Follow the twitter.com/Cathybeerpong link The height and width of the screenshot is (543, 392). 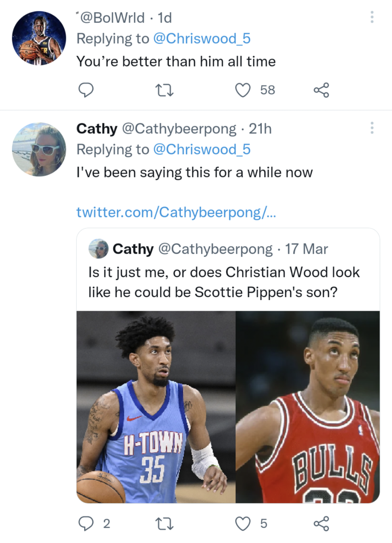click(x=176, y=212)
